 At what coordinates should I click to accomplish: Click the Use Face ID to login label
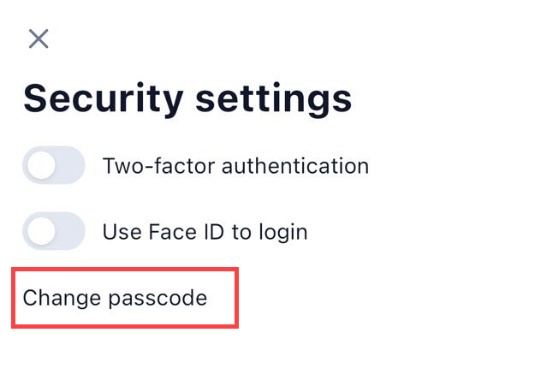click(205, 231)
